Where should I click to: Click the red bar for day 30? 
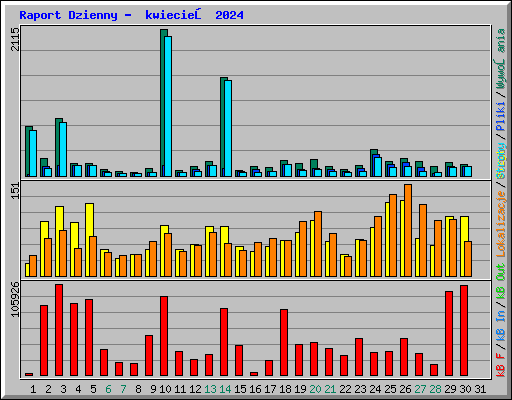tap(464, 330)
